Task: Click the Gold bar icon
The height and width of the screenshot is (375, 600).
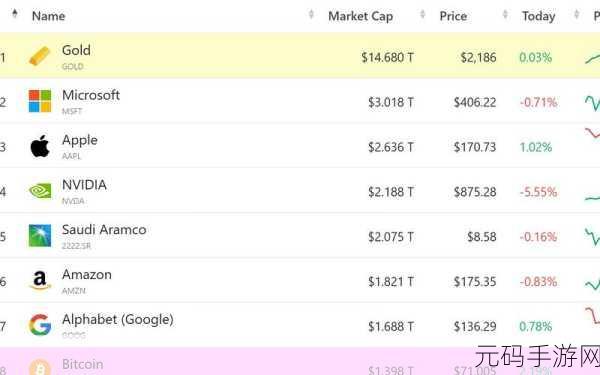Action: 40,56
